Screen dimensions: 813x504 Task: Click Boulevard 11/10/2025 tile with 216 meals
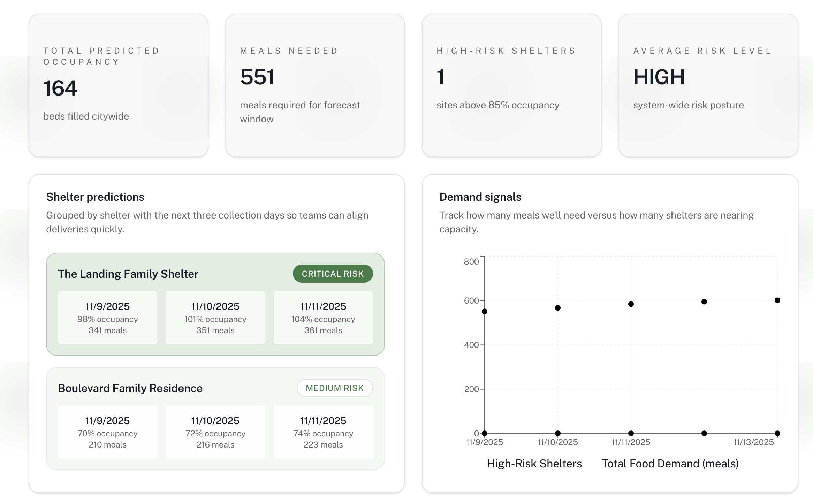click(215, 432)
